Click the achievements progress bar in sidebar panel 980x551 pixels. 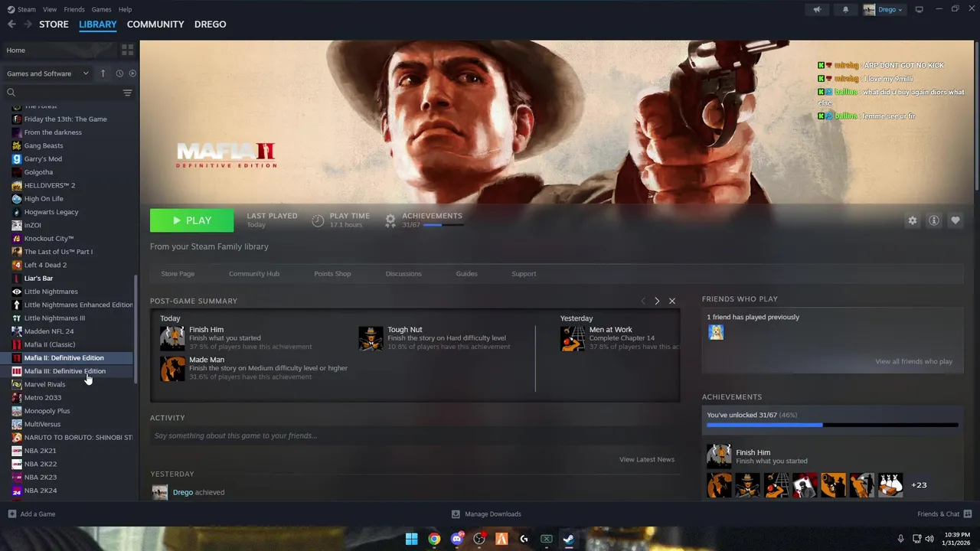click(x=832, y=425)
